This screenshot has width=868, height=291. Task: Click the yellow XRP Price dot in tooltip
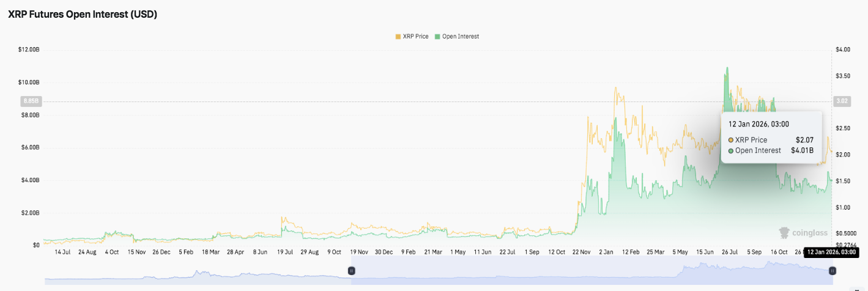[x=731, y=140]
